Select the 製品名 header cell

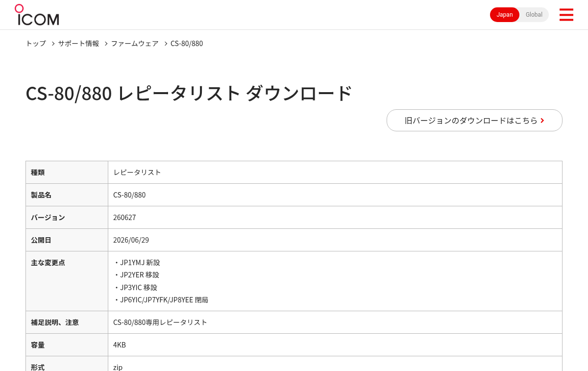(67, 195)
